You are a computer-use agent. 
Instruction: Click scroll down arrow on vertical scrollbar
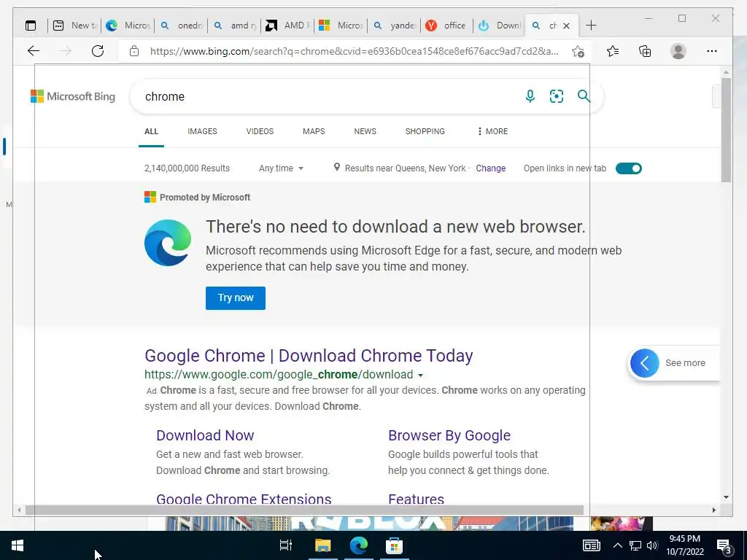[726, 497]
